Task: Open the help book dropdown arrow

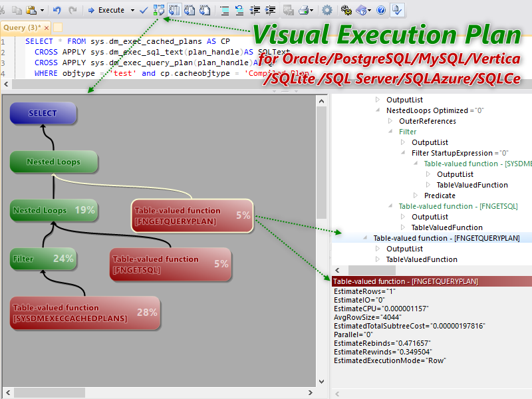Action: click(x=370, y=10)
